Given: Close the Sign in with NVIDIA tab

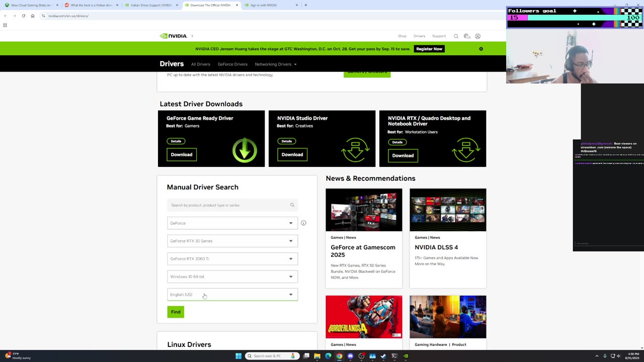Looking at the screenshot, I should click(x=296, y=5).
